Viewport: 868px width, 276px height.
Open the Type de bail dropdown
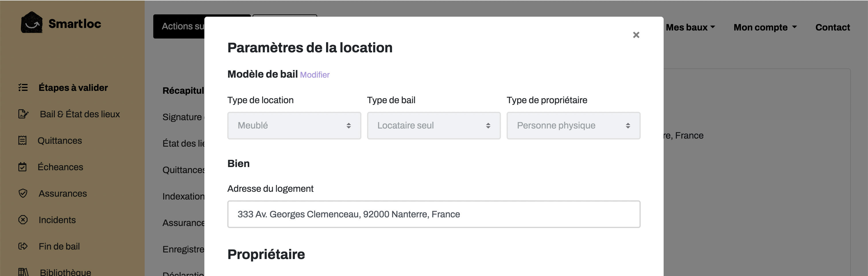[x=434, y=126]
